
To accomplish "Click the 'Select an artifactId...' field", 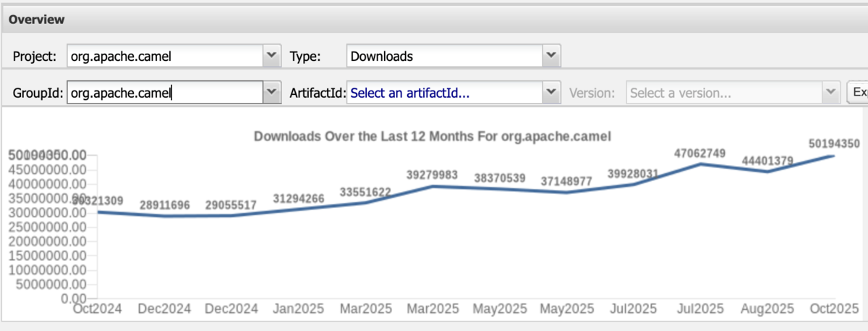I will coord(445,93).
